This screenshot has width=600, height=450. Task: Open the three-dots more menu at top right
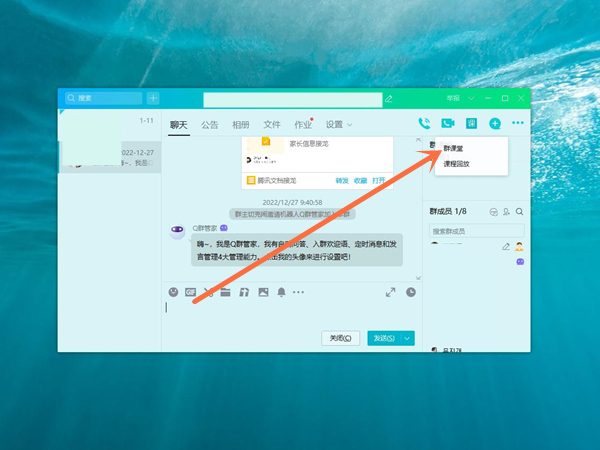(x=517, y=124)
